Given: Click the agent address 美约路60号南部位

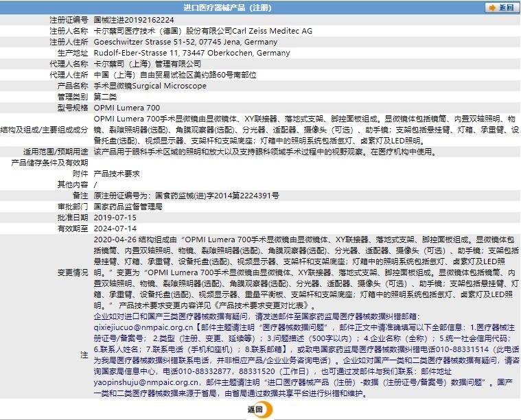Looking at the screenshot, I should pos(225,75).
